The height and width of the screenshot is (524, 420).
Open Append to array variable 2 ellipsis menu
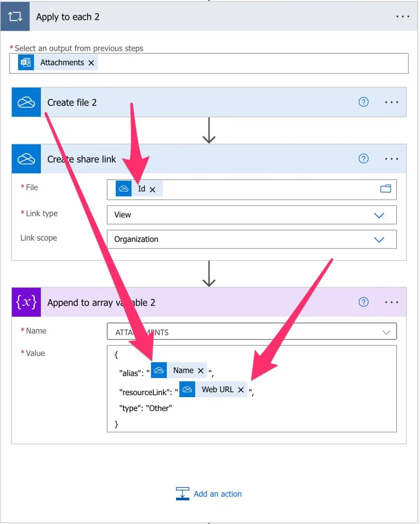click(x=392, y=302)
